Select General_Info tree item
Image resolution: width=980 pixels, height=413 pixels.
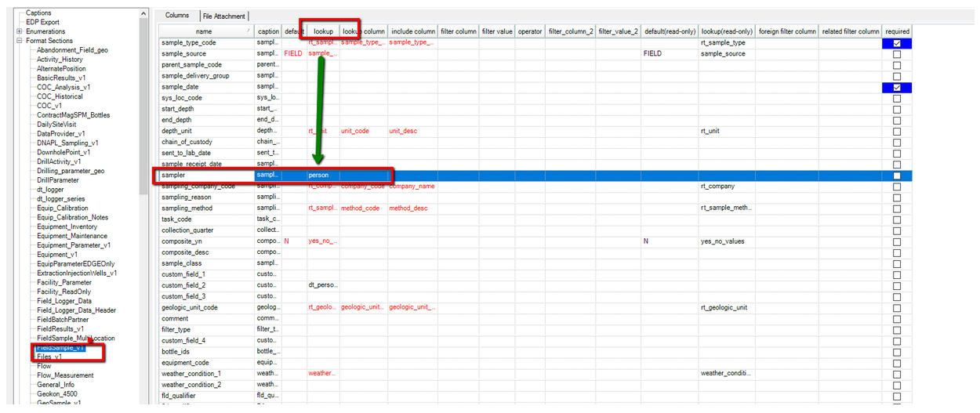56,385
